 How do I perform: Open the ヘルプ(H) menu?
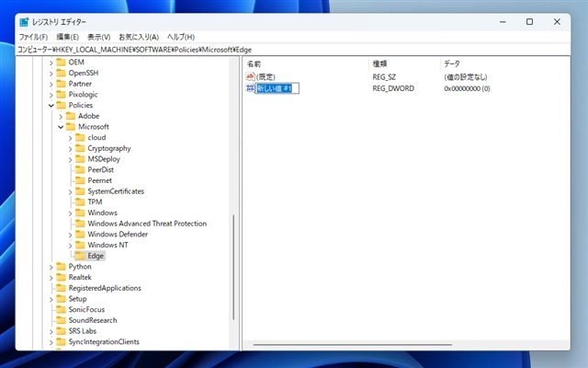tap(181, 37)
